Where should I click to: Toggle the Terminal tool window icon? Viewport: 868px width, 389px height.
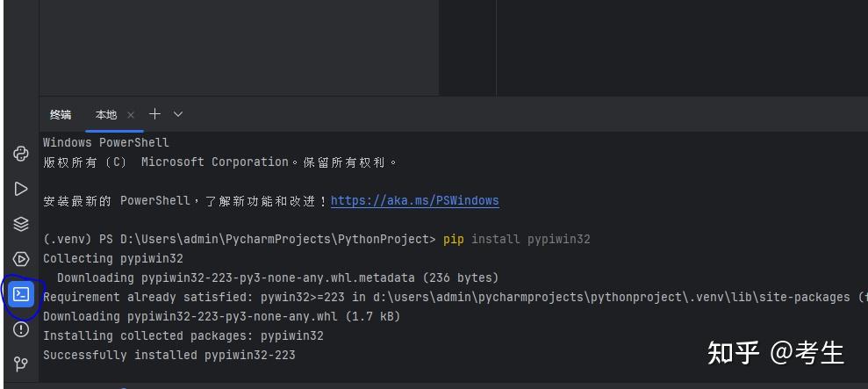[x=21, y=294]
